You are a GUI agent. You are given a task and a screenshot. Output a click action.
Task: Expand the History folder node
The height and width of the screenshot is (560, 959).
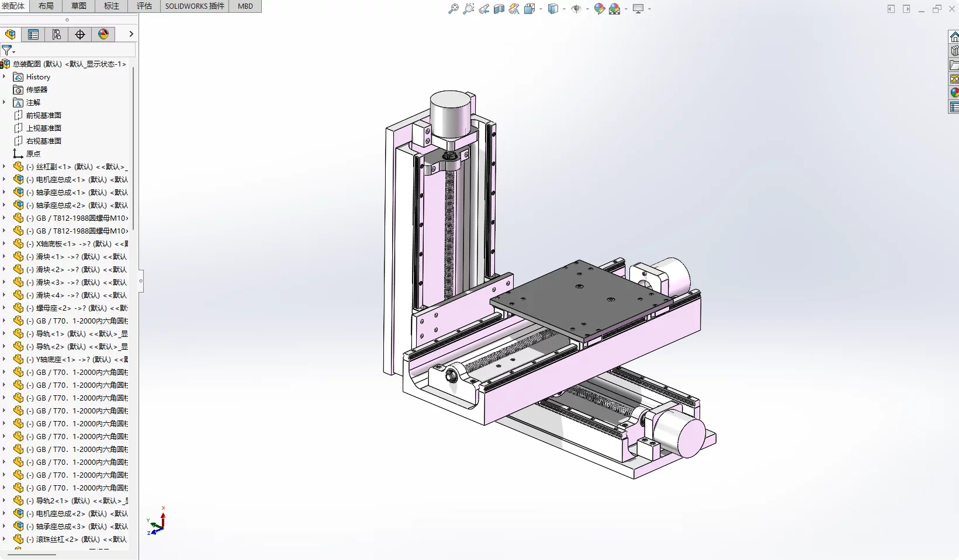point(4,76)
